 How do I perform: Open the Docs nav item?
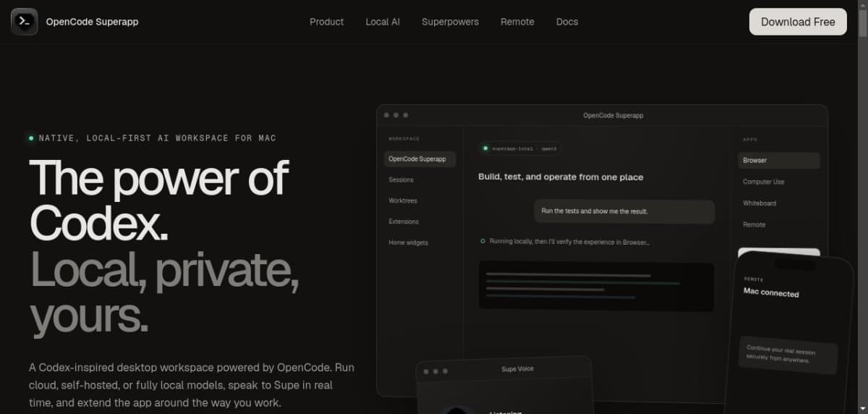pyautogui.click(x=567, y=22)
